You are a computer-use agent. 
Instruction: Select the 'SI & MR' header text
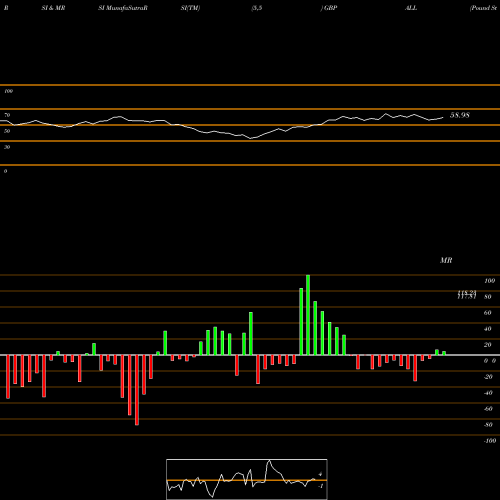tap(53, 8)
